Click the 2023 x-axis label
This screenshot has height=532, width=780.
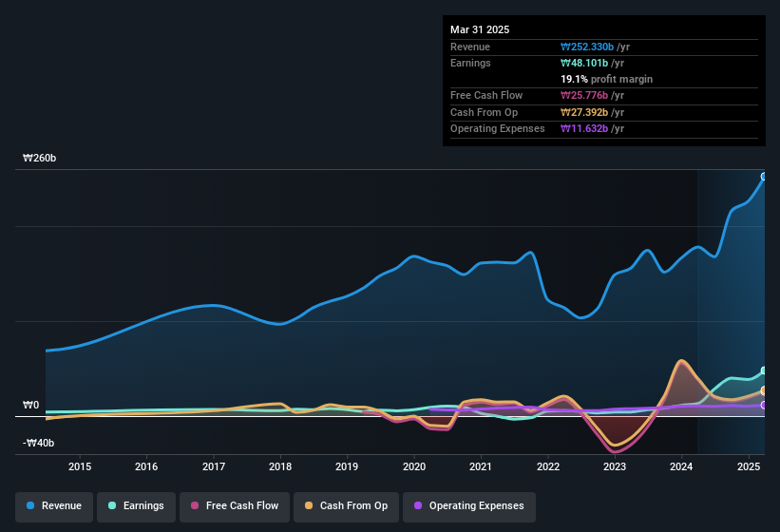click(615, 466)
